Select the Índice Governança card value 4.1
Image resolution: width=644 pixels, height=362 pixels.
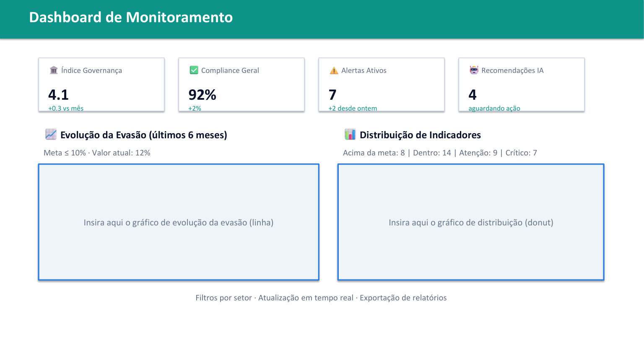click(58, 95)
